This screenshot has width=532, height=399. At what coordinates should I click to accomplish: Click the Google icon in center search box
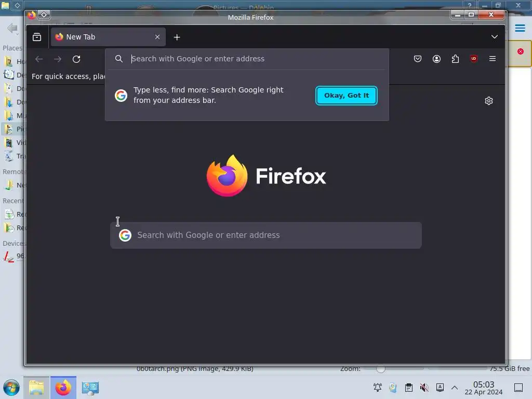point(125,235)
